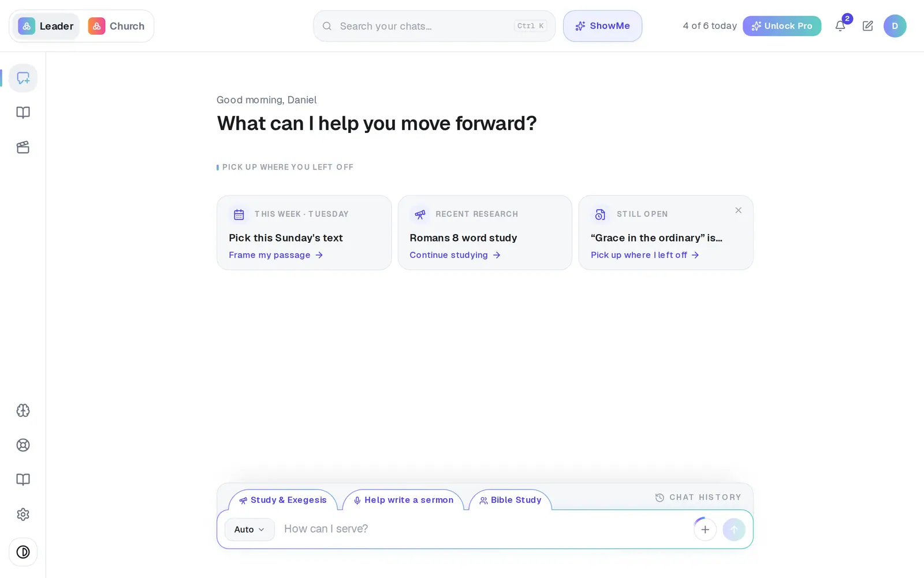
Task: Open the Bible book icon in sidebar
Action: coord(23,113)
